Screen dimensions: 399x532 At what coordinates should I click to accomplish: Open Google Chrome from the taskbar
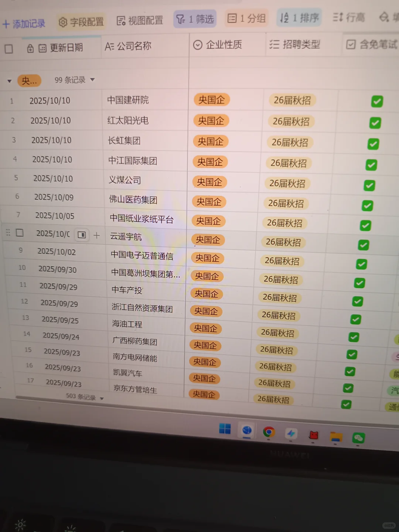point(269,432)
